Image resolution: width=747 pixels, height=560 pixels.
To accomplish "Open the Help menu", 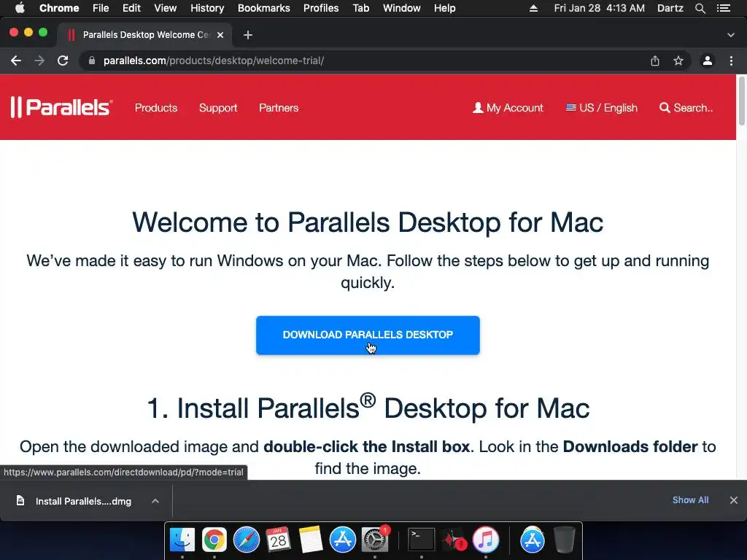I will [444, 8].
